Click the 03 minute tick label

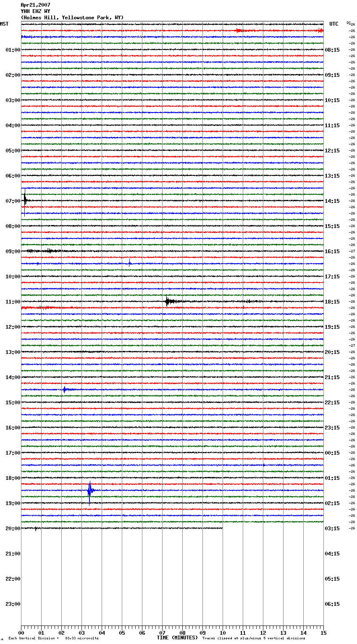tap(81, 633)
